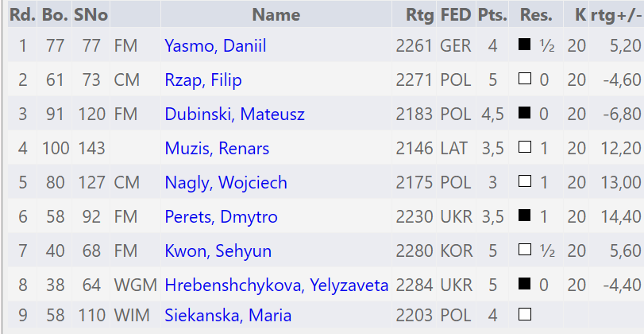
Task: Select Muzis, Renars name link
Action: pos(217,148)
